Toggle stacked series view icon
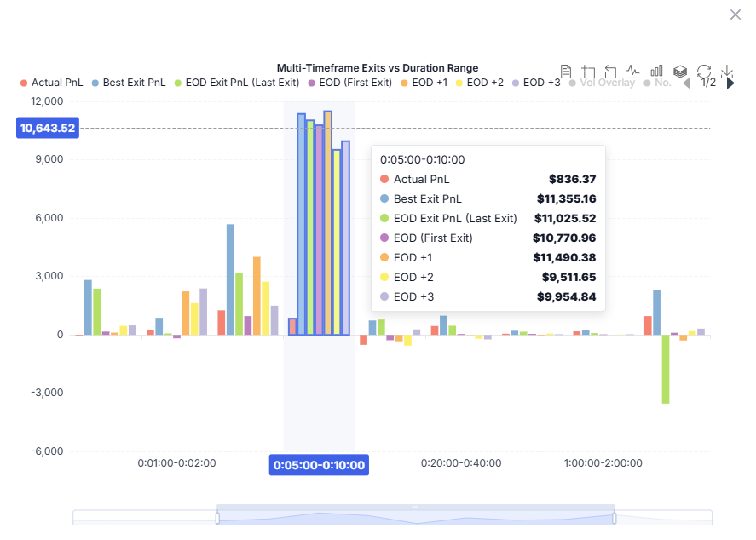 click(x=680, y=72)
